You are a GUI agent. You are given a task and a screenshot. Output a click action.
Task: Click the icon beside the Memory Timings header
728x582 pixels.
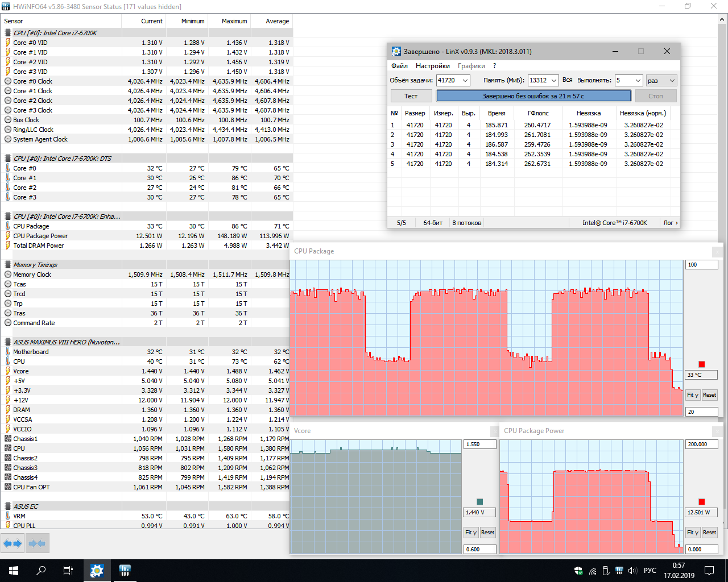pyautogui.click(x=8, y=265)
